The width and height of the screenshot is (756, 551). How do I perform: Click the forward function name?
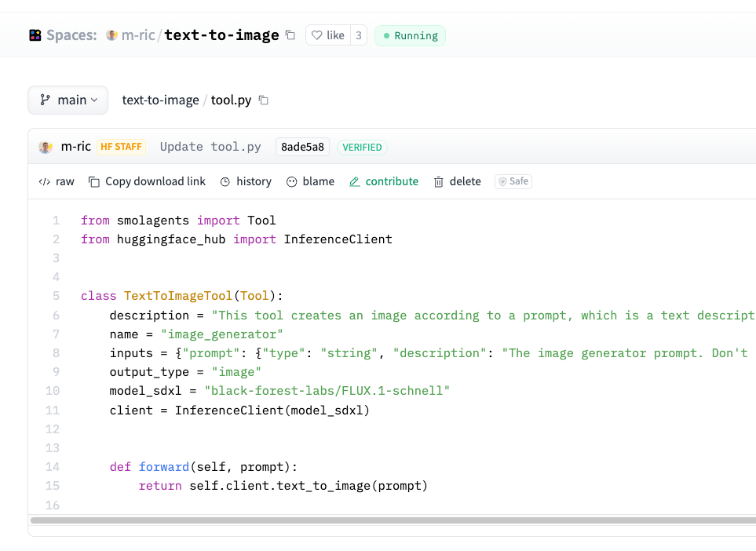click(164, 467)
